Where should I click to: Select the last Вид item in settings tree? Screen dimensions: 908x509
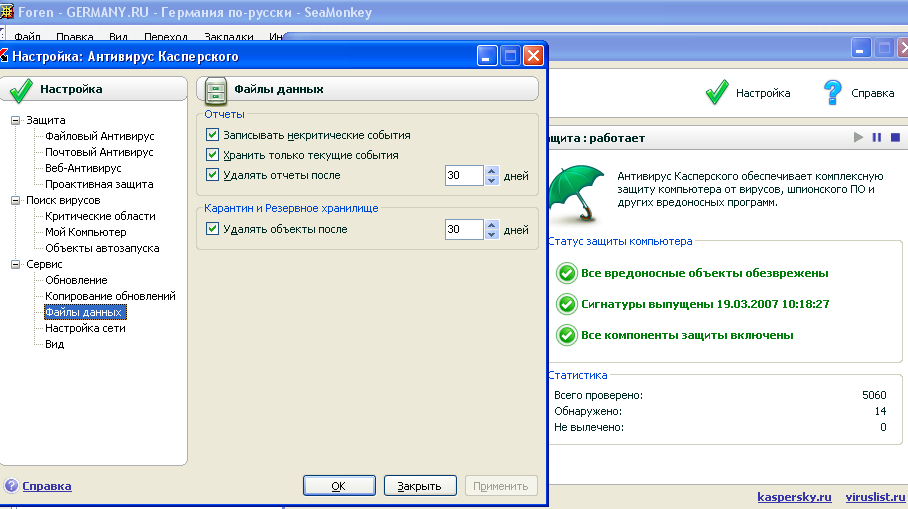[x=54, y=344]
